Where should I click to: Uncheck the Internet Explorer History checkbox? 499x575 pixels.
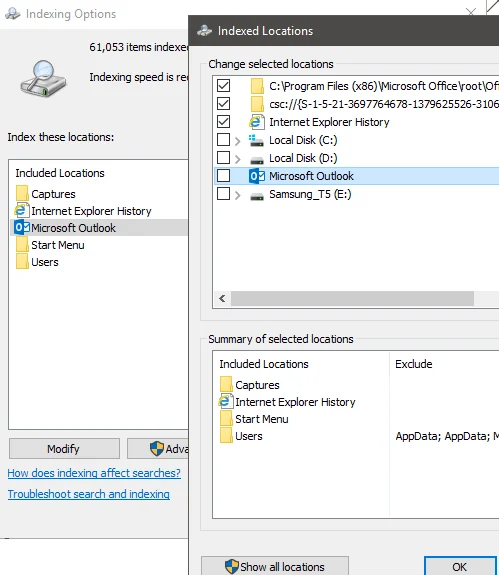coord(223,122)
